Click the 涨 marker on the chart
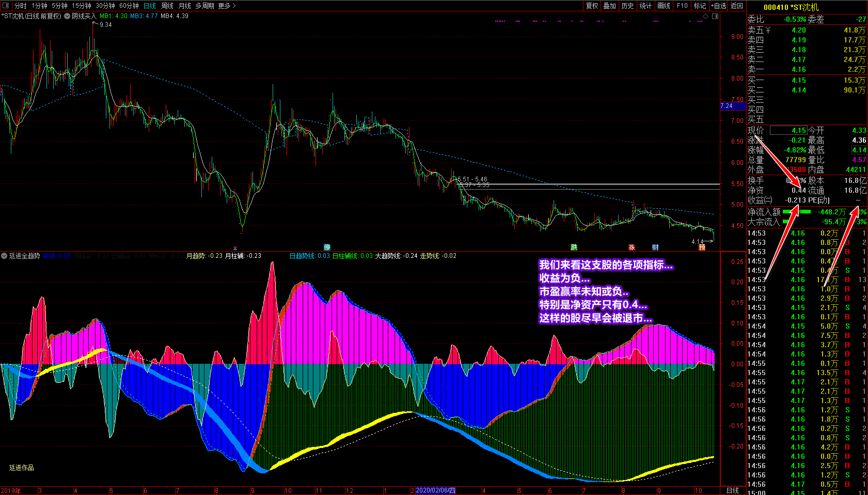 point(632,247)
